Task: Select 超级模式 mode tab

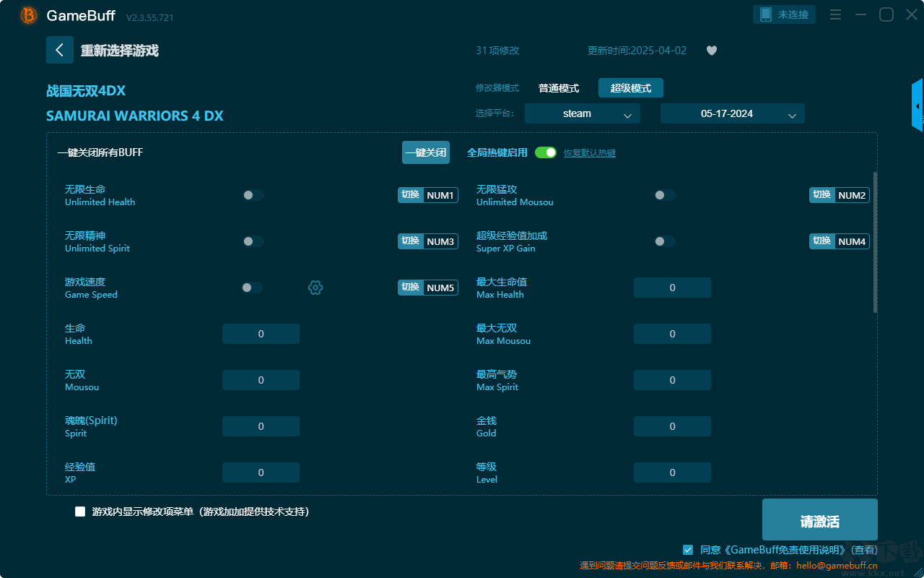Action: tap(631, 88)
